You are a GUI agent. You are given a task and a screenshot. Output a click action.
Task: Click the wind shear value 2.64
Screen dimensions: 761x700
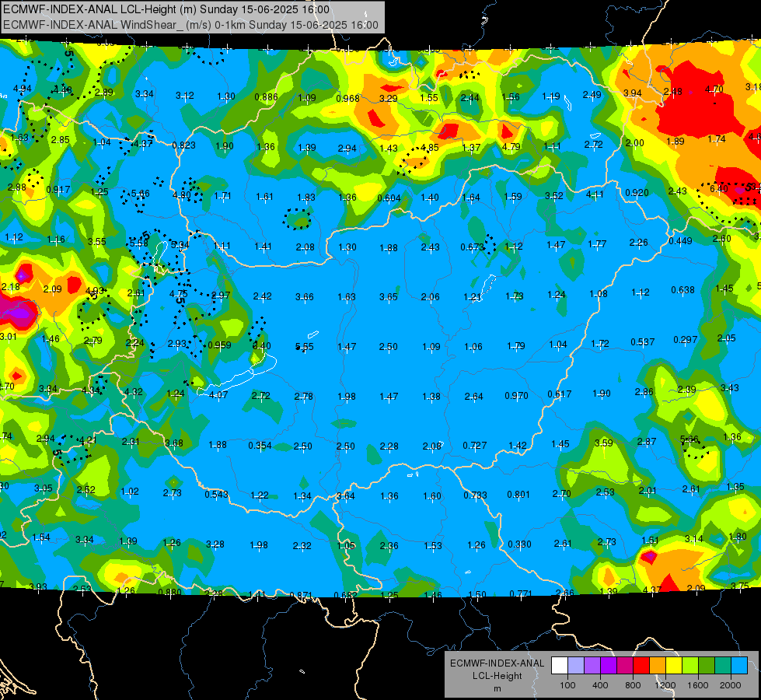pyautogui.click(x=473, y=397)
